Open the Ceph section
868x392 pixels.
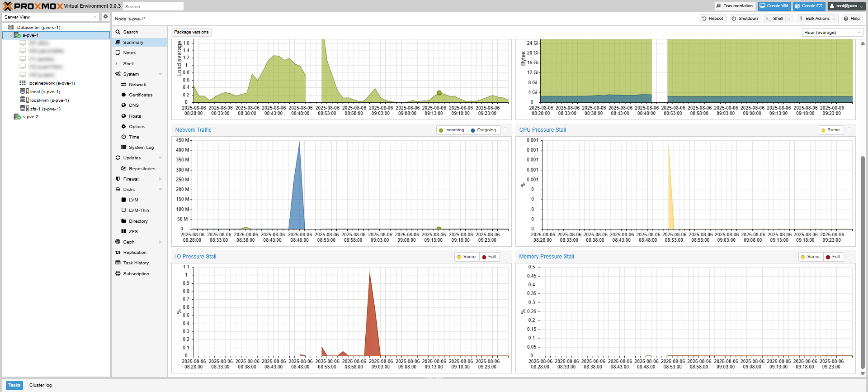(129, 242)
